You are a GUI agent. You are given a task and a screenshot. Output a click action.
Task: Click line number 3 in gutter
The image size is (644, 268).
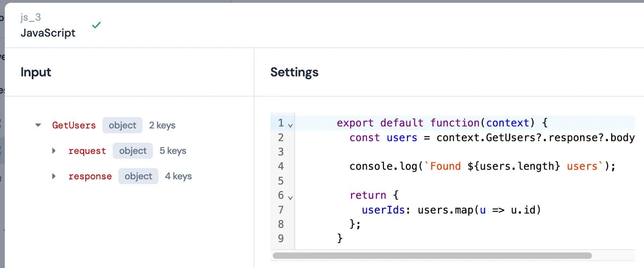coord(281,152)
